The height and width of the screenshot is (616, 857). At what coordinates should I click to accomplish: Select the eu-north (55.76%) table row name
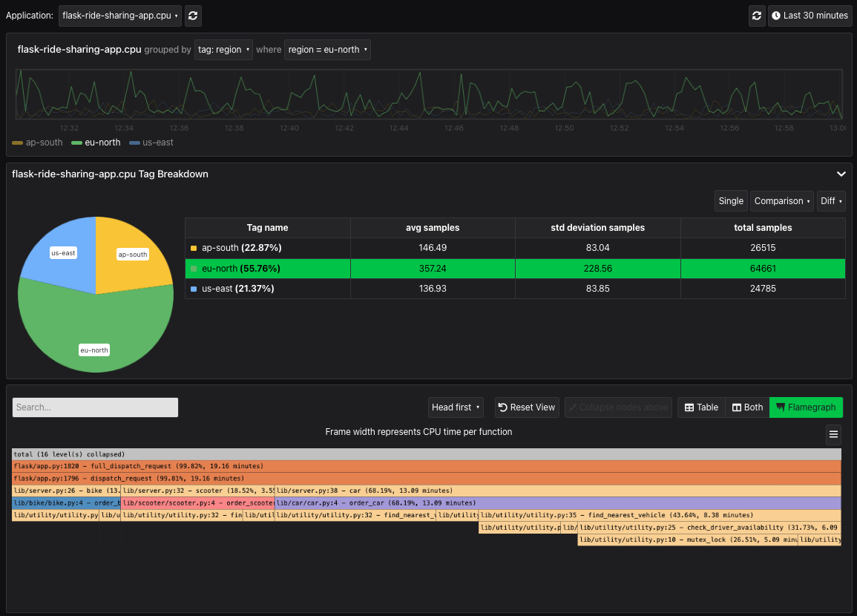[x=241, y=269]
